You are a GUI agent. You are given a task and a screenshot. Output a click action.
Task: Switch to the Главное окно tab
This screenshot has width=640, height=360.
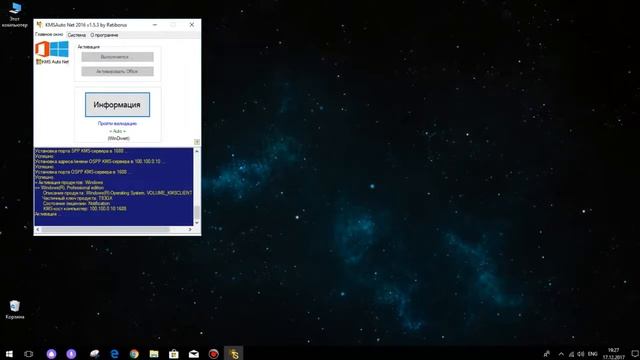click(x=49, y=35)
